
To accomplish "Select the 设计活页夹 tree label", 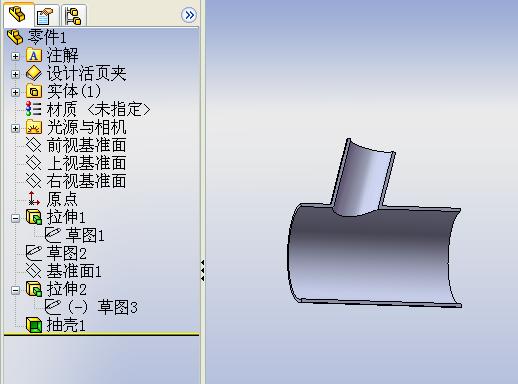I will (86, 73).
